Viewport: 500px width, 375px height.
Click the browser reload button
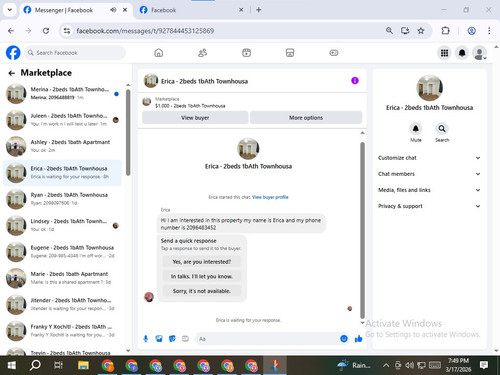(x=46, y=31)
